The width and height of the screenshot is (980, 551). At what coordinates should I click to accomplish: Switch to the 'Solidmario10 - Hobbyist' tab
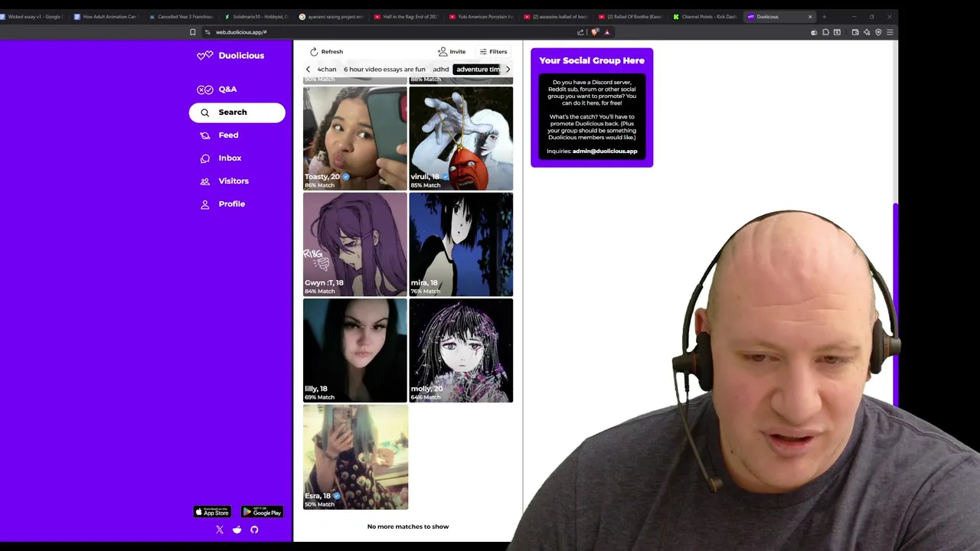(257, 17)
